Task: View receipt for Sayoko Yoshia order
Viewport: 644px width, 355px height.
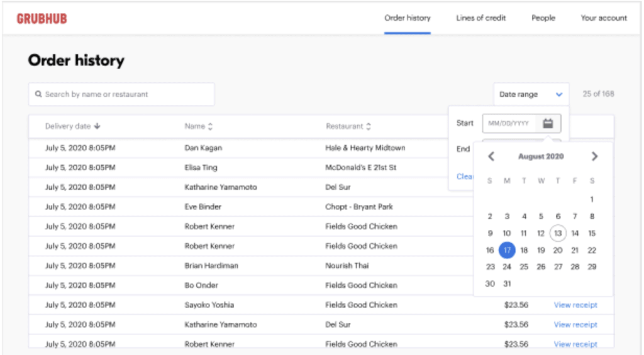Action: (575, 305)
